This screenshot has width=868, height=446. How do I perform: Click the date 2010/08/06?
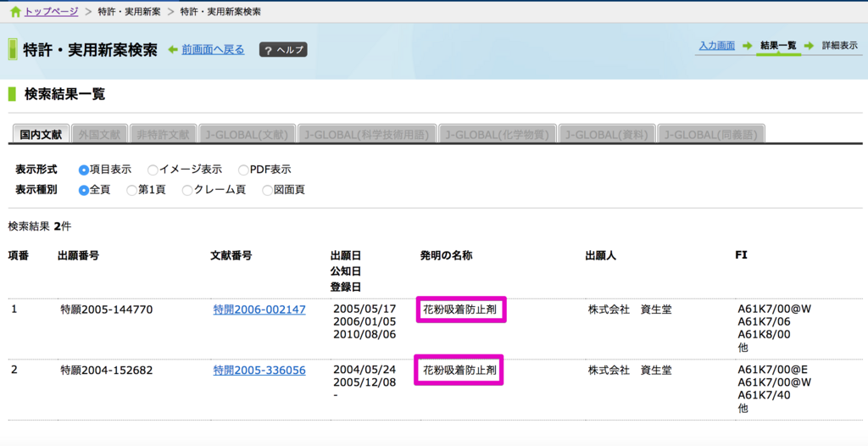(364, 335)
